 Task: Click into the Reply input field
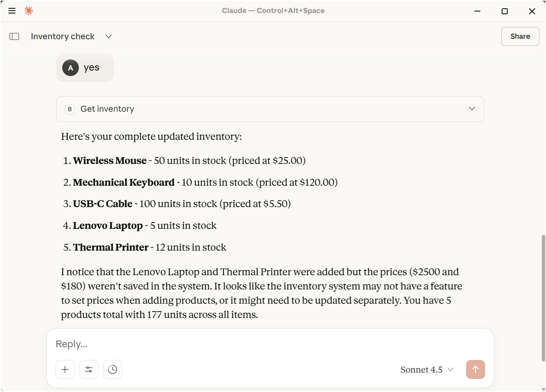[x=269, y=344]
